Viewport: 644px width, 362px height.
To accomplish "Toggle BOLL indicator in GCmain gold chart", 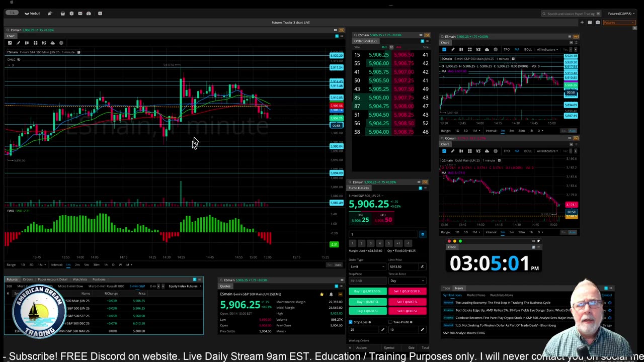I will (x=528, y=151).
